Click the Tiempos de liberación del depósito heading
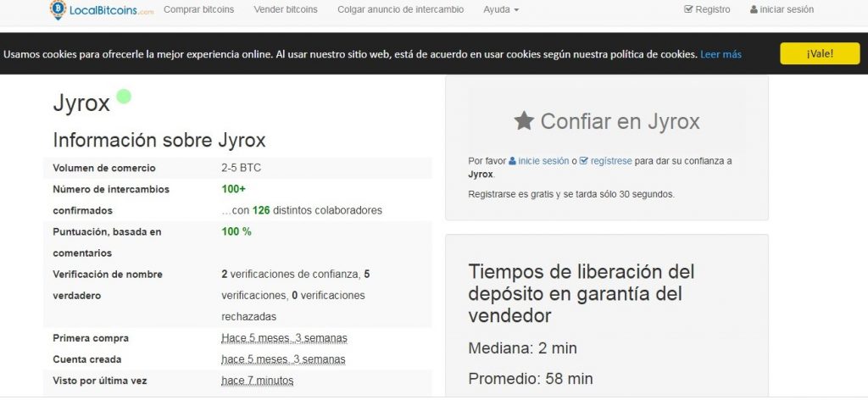The image size is (868, 400). pos(581,294)
